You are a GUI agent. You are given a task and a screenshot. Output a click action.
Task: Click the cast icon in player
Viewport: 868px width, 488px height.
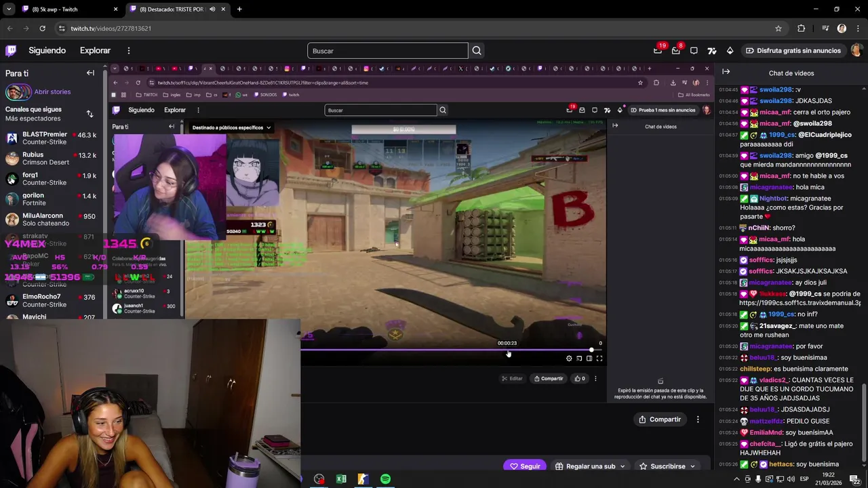pos(579,359)
